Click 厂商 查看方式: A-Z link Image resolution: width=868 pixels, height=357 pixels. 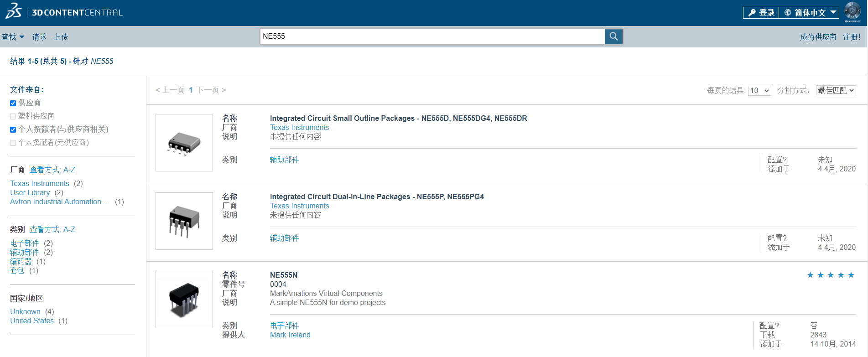point(52,170)
